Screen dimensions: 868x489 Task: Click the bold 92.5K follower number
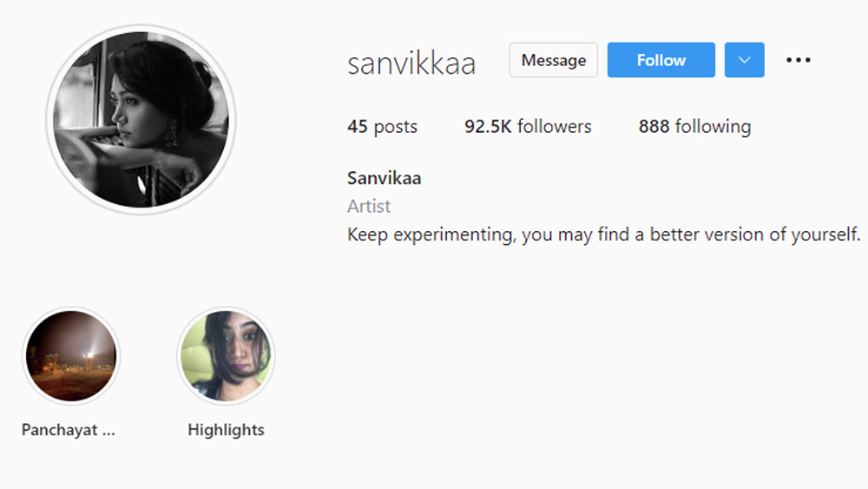coord(488,127)
